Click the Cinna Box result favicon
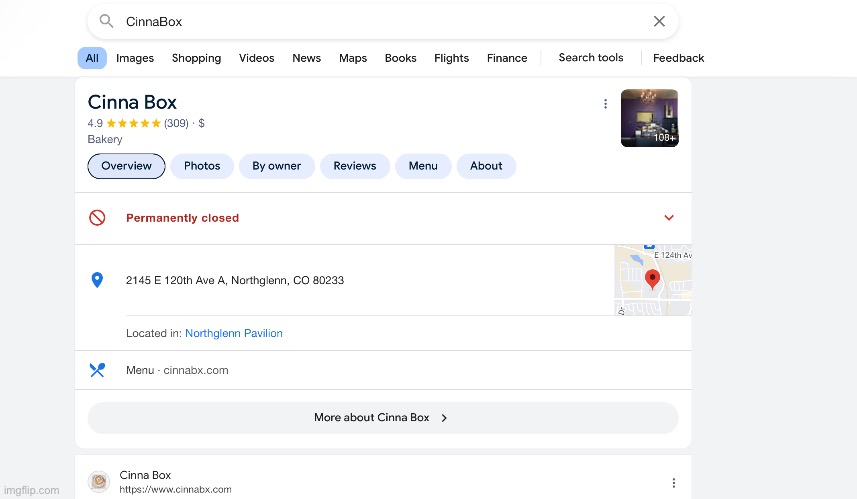The width and height of the screenshot is (857, 499). (99, 482)
